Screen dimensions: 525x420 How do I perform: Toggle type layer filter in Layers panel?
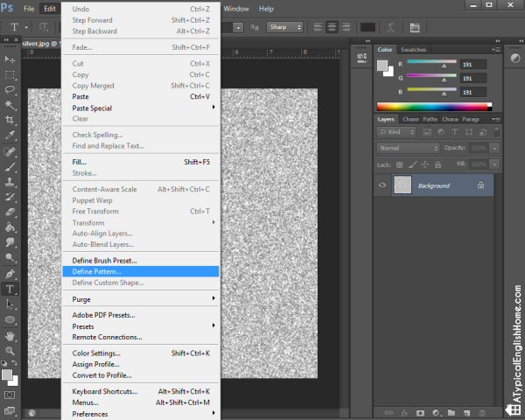point(454,132)
